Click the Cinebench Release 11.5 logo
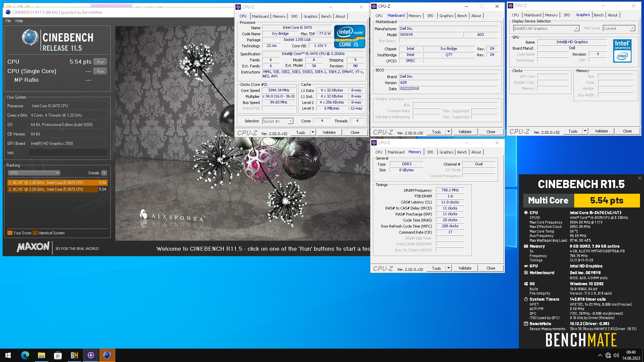Screen dimensions: 644x362 [x=58, y=41]
